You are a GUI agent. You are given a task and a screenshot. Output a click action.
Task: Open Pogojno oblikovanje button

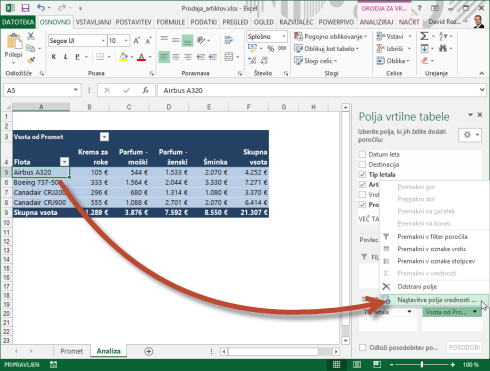(x=331, y=36)
